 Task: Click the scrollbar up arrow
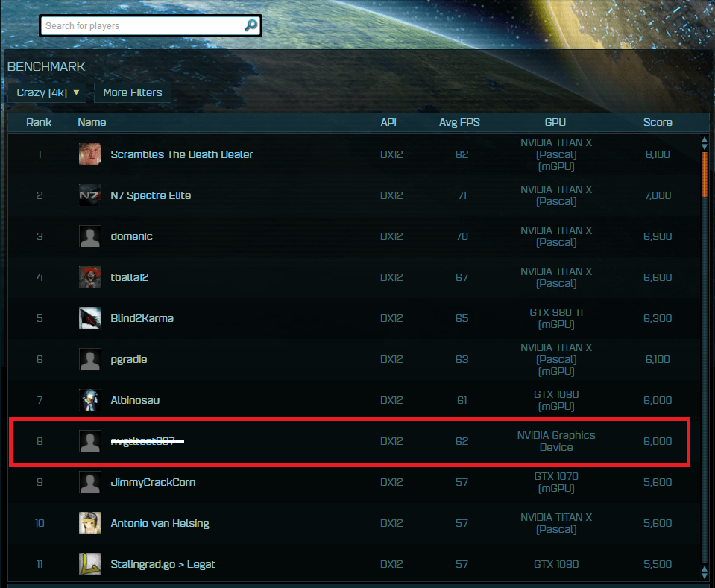click(705, 140)
